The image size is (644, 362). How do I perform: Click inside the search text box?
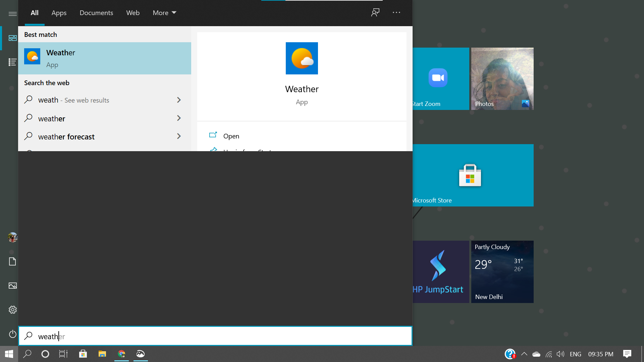click(x=215, y=336)
